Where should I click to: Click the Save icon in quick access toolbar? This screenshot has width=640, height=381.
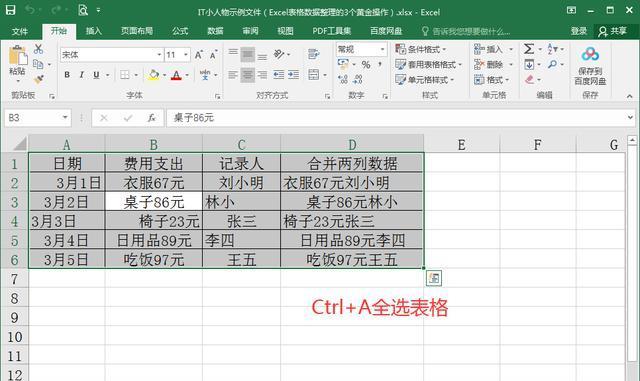(x=11, y=10)
